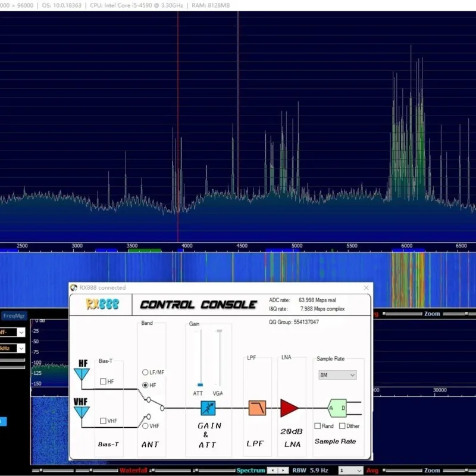Click the strong signal cluster in waterfall near 6000
This screenshot has height=476, width=476.
tap(408, 280)
